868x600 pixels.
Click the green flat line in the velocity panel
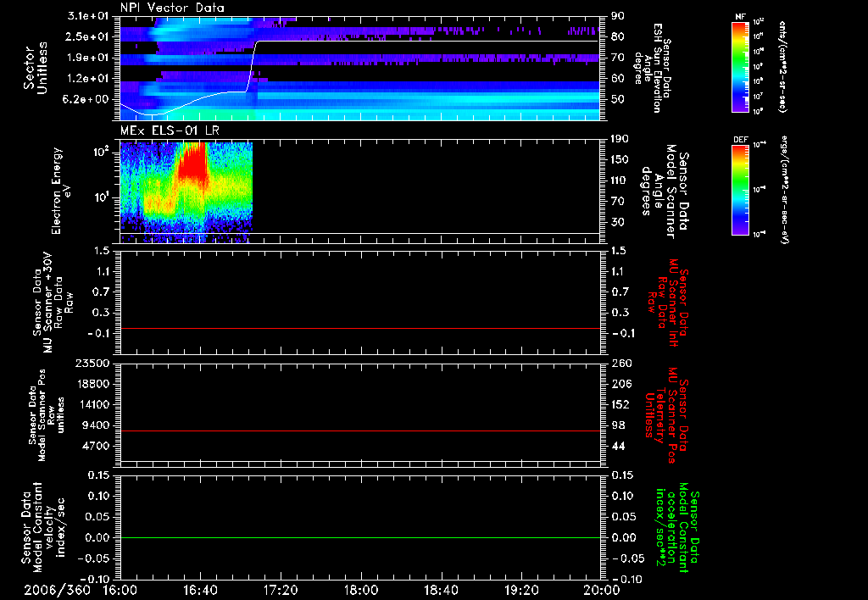tap(359, 537)
